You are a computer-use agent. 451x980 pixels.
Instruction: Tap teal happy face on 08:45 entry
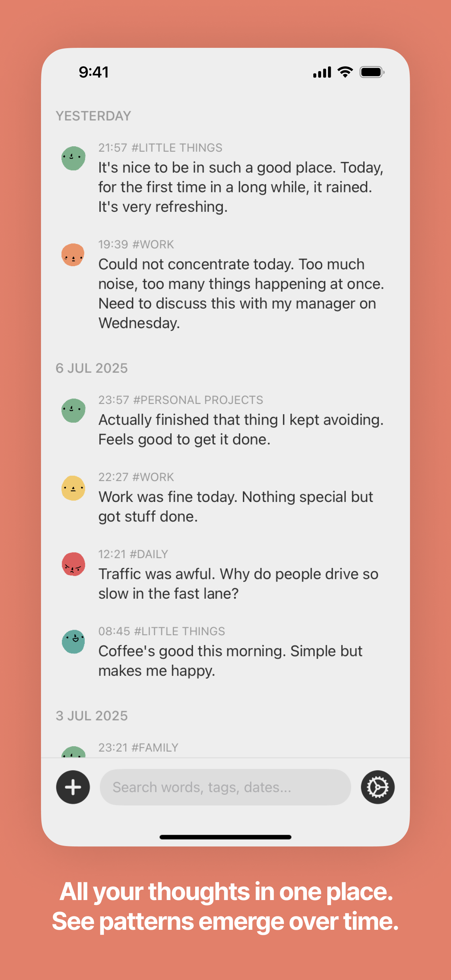tap(73, 641)
